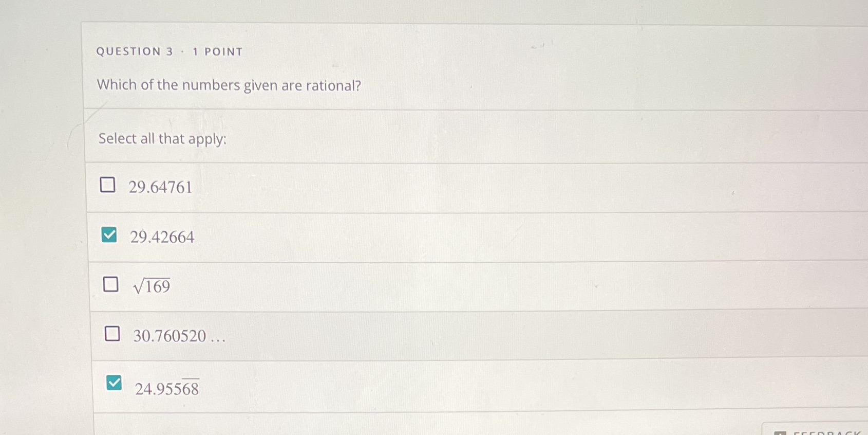
Task: Click the 29.42664 answer text
Action: point(162,237)
